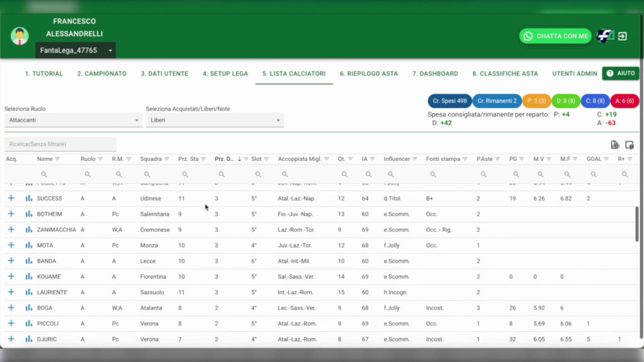Click the Cr. Rimanenti 2 badge

click(497, 101)
